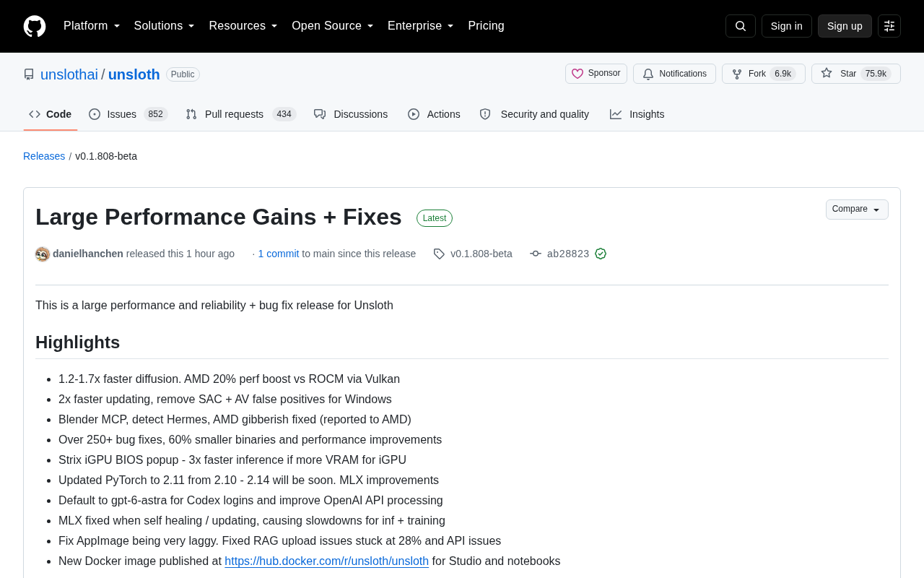The height and width of the screenshot is (578, 924).
Task: Open the Compare dropdown
Action: click(857, 210)
